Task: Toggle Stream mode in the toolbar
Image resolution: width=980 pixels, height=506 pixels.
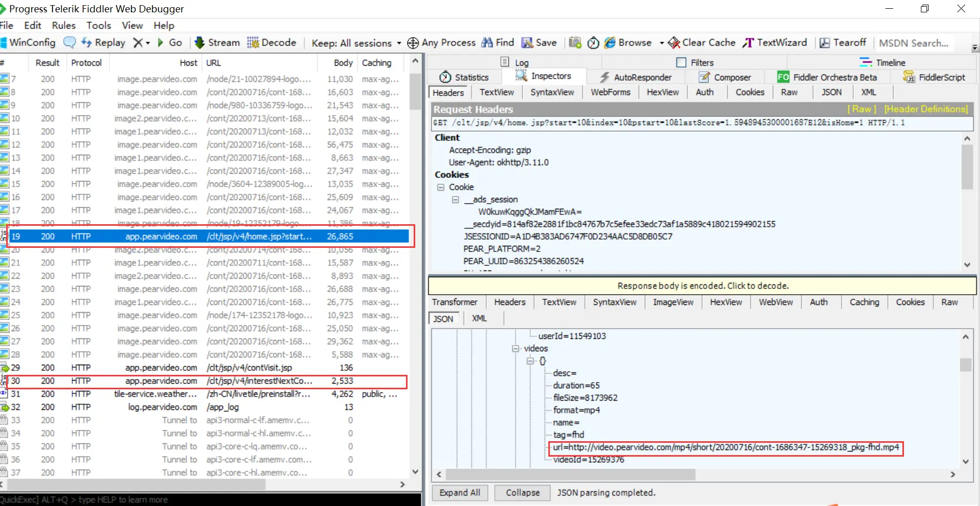Action: tap(217, 43)
